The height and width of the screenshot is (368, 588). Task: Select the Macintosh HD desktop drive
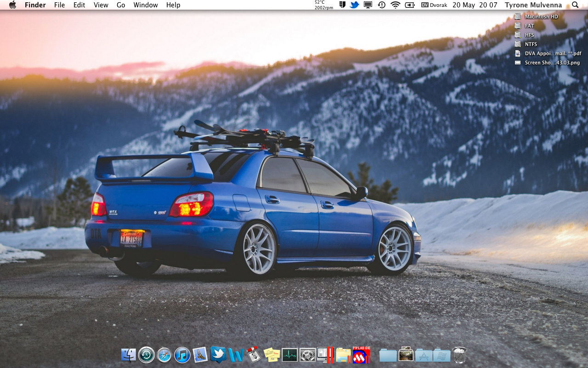tap(541, 17)
